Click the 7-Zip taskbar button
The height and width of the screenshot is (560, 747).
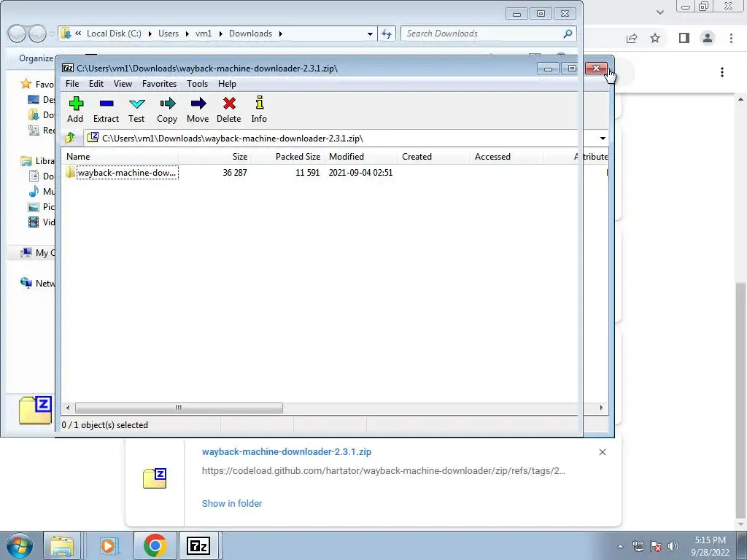[x=198, y=545]
